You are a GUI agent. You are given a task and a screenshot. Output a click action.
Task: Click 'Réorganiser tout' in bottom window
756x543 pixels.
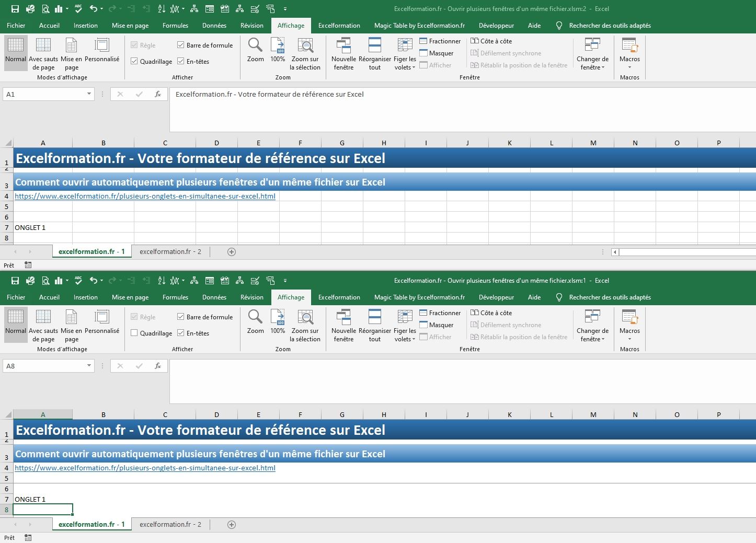(375, 326)
